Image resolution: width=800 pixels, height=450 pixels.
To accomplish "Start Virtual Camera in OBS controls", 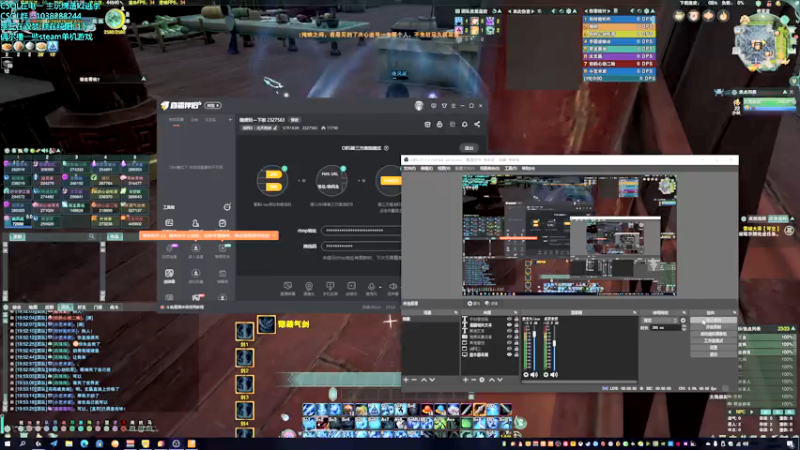I will pos(713,334).
